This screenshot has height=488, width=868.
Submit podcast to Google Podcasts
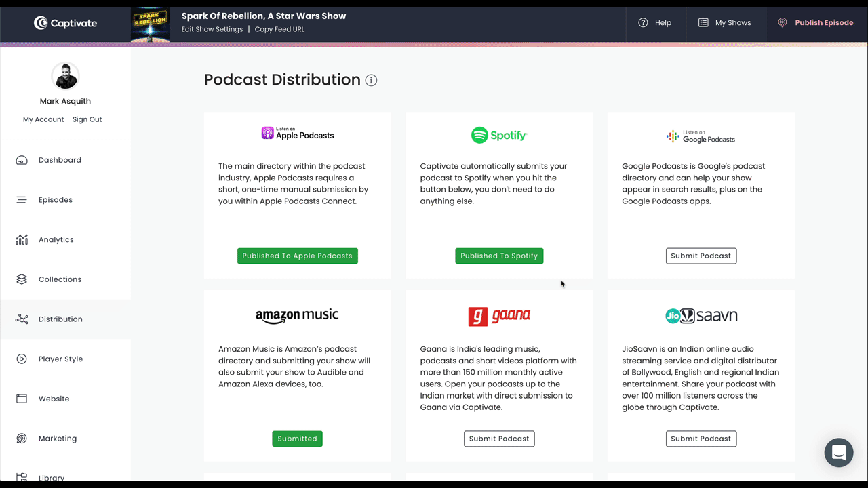click(x=701, y=256)
